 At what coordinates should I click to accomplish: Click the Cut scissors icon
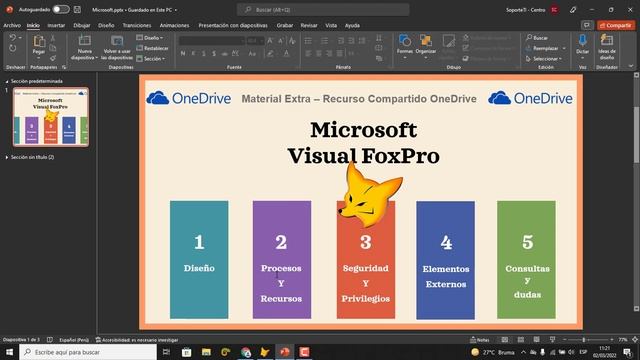pyautogui.click(x=53, y=38)
